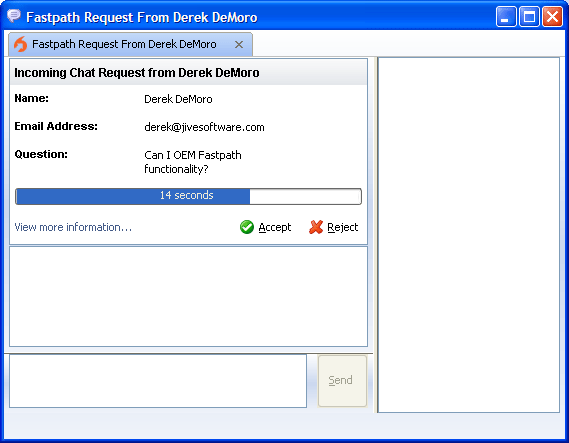Open the View more information link

pyautogui.click(x=73, y=227)
